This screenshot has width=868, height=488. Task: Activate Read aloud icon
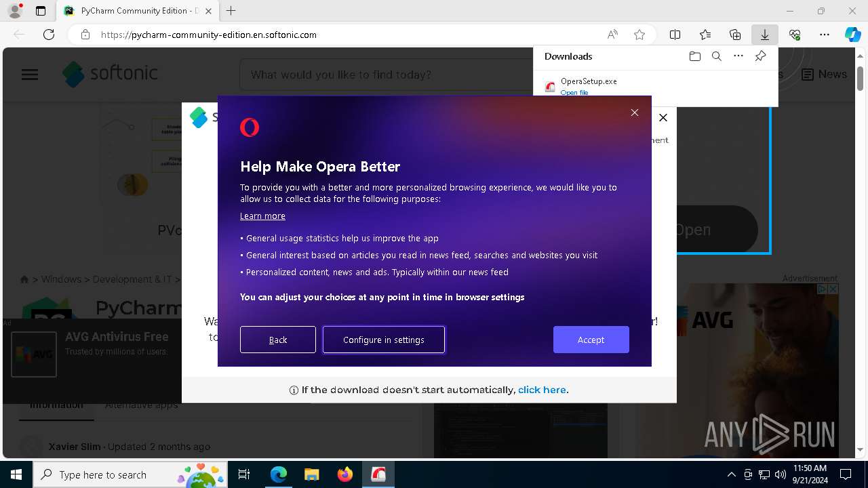click(612, 35)
